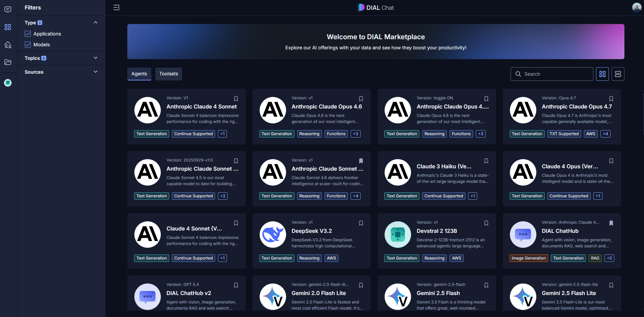Open the home workspace icon in sidebar
This screenshot has height=317, width=644.
pos(8,45)
